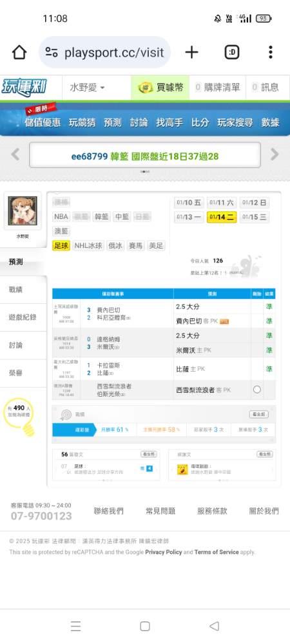Select the 俄冰 league filter
This screenshot has width=290, height=644.
pyautogui.click(x=115, y=246)
